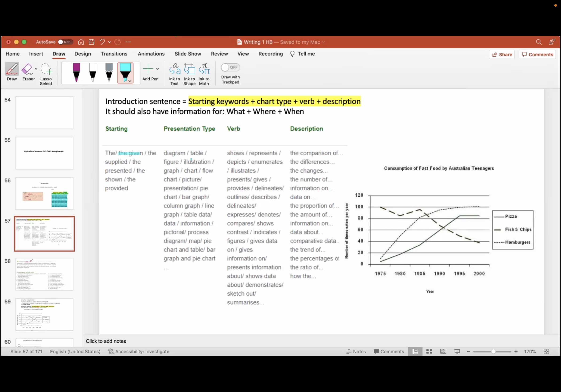Select slide 56 thumbnail
The image size is (561, 392).
coord(44,193)
